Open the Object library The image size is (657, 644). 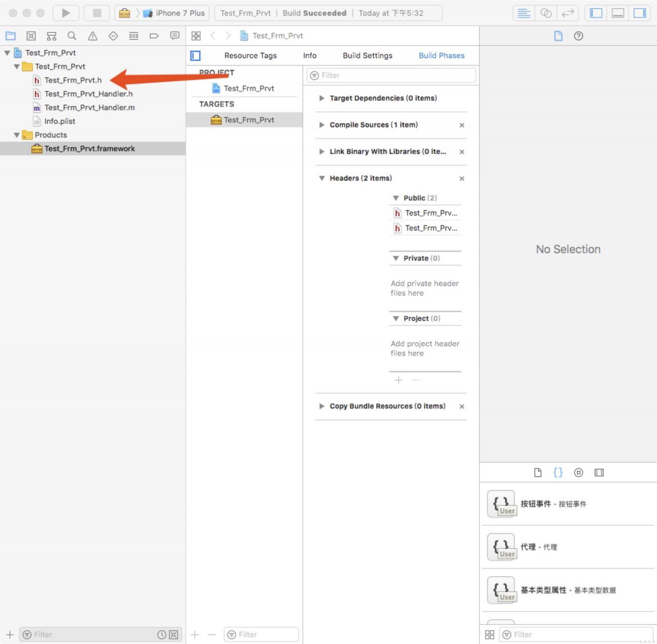(578, 472)
